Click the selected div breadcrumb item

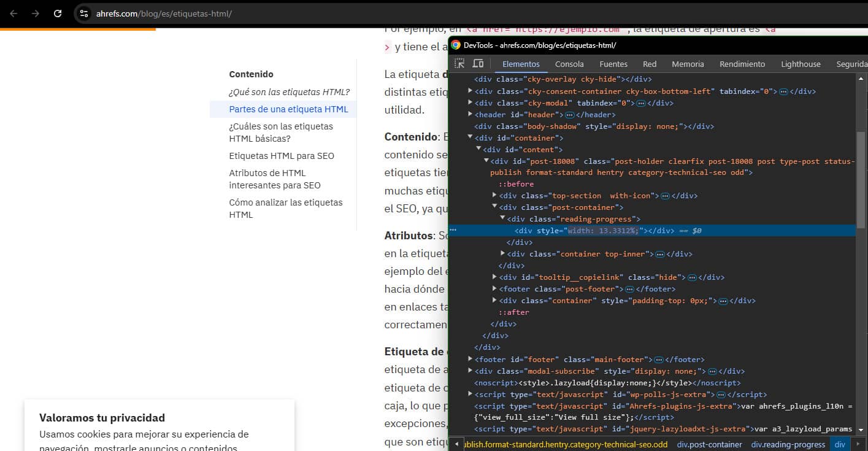pyautogui.click(x=840, y=444)
